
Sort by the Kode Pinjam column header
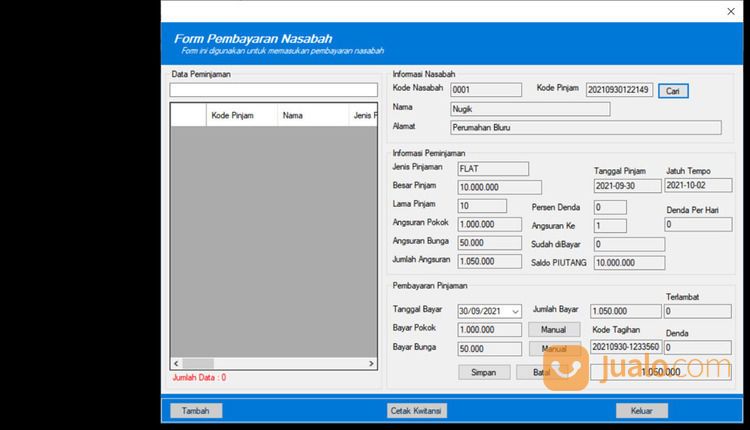click(x=232, y=116)
